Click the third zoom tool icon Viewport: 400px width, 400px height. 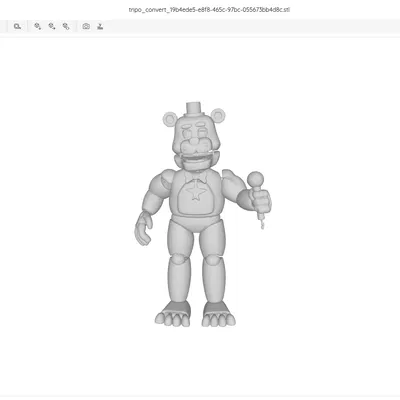(x=66, y=26)
